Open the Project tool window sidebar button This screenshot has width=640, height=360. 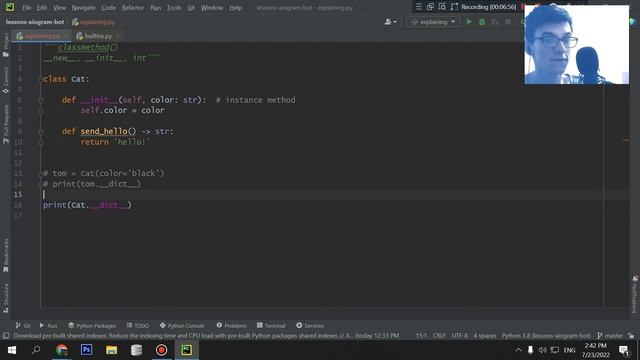(5, 45)
